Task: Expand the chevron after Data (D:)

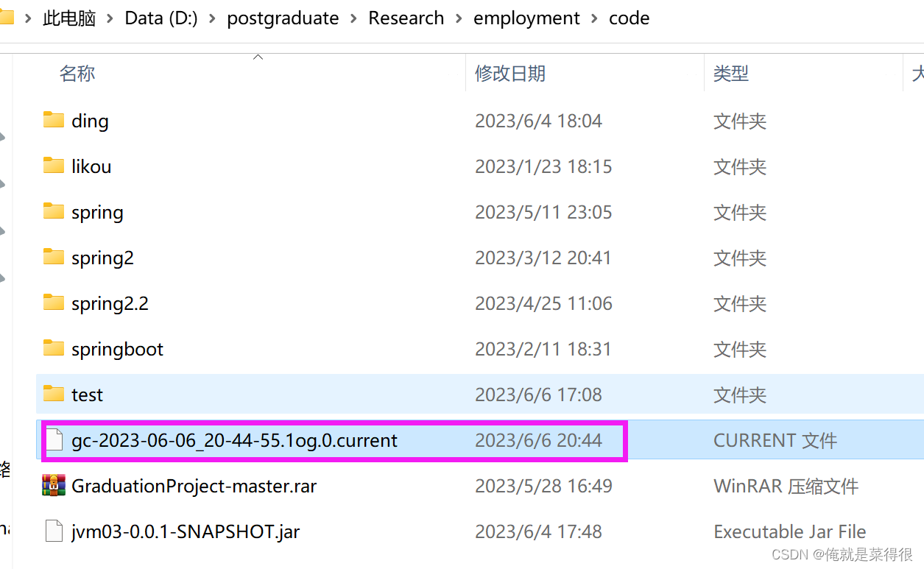Action: point(213,18)
